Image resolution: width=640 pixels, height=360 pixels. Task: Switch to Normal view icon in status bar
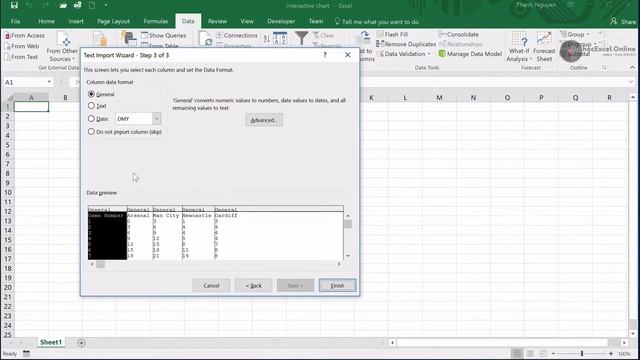click(x=517, y=353)
